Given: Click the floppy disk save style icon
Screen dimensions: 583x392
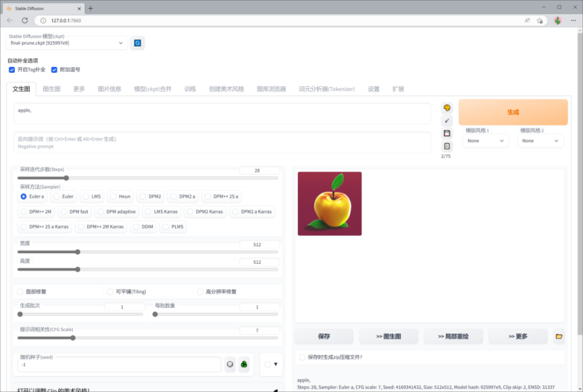Looking at the screenshot, I should click(447, 133).
